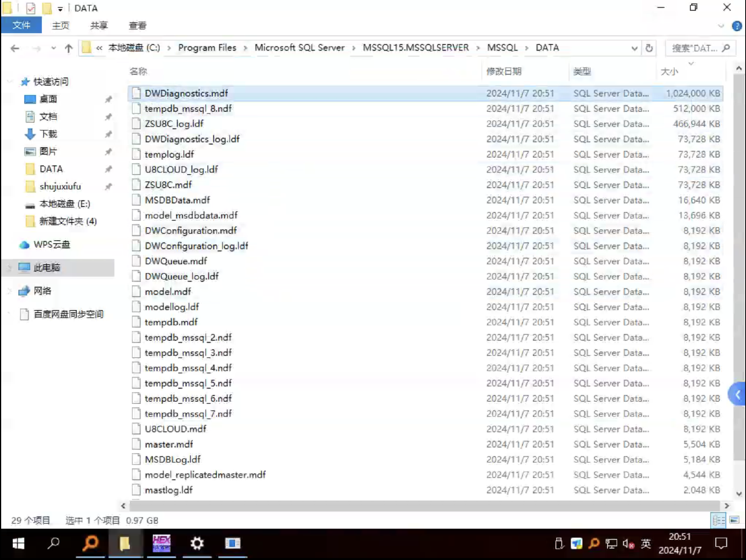Expand MSSQL breadcrumb chevron

click(x=526, y=48)
